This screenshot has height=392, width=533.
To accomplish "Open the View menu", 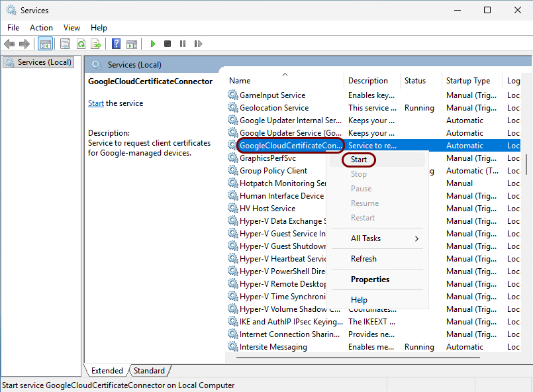I will coord(72,28).
